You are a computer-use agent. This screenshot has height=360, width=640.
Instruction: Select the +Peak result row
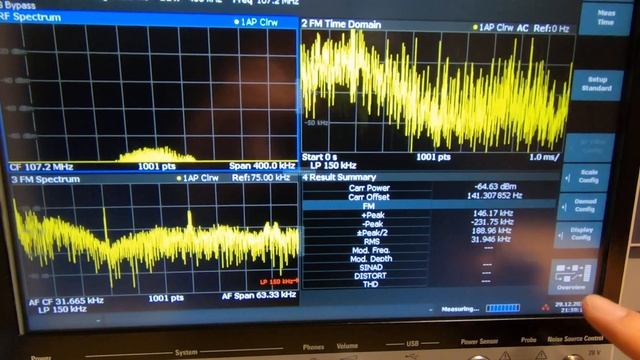point(429,215)
